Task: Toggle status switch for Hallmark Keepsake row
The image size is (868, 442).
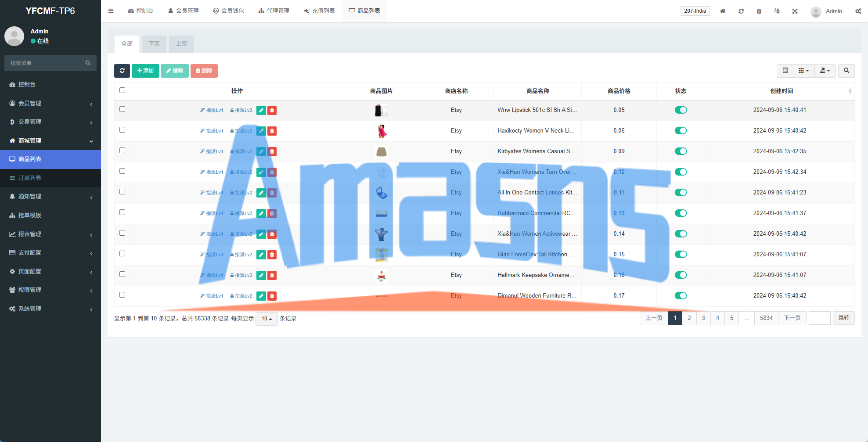Action: pos(681,275)
